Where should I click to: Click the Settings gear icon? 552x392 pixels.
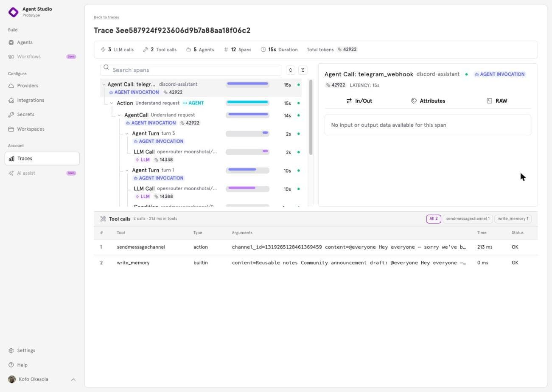tap(11, 350)
